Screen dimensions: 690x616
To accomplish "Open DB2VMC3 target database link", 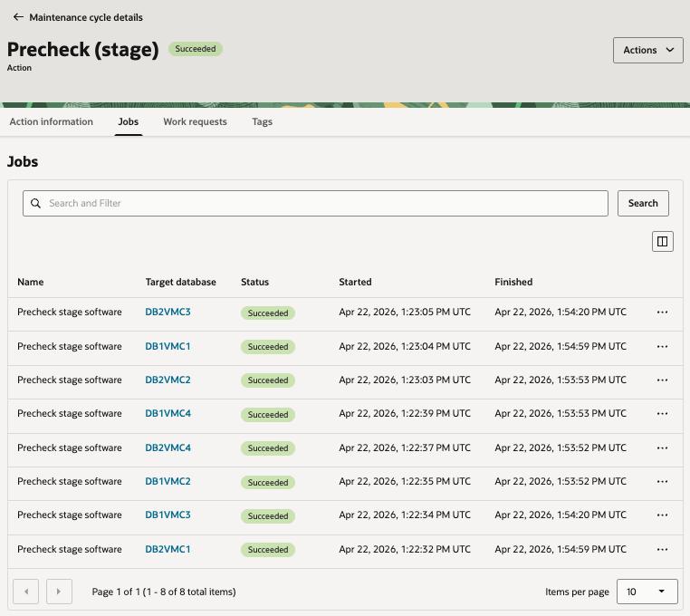I will [x=168, y=312].
